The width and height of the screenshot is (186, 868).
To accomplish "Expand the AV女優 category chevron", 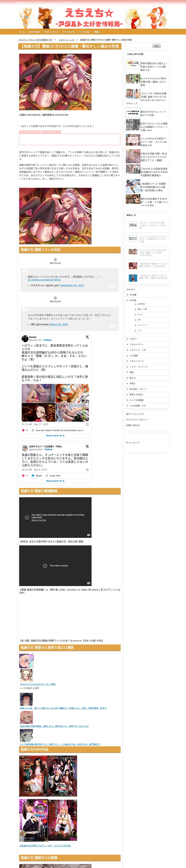I will point(127,295).
